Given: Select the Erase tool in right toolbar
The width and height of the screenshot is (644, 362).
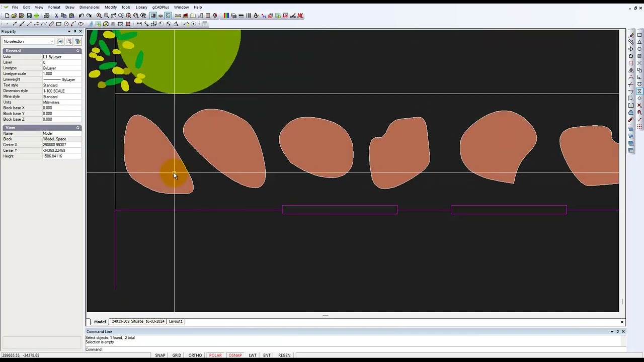Looking at the screenshot, I should tap(631, 35).
